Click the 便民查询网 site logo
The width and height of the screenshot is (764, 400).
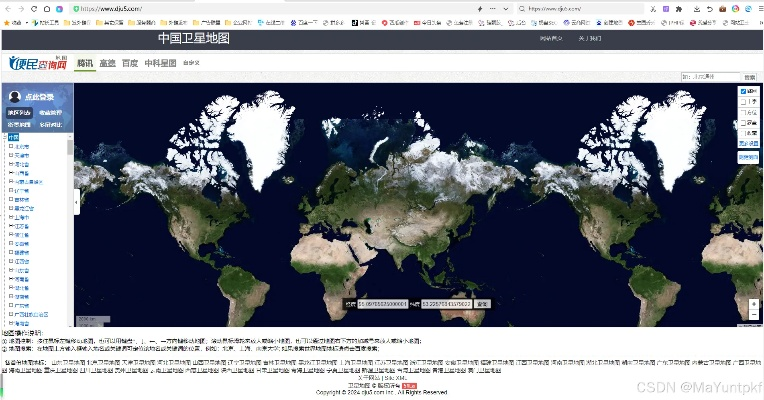coord(38,63)
